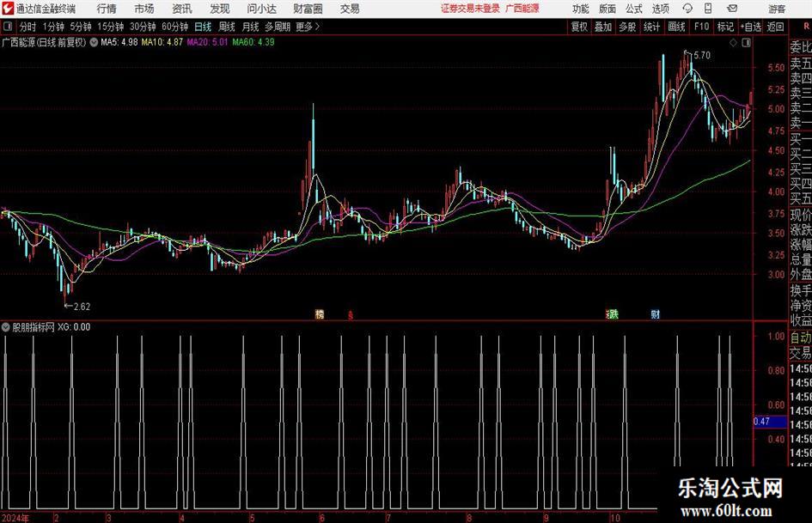This screenshot has width=812, height=523.
Task: Click the MA20: 5.01 indicator value
Action: (x=207, y=42)
